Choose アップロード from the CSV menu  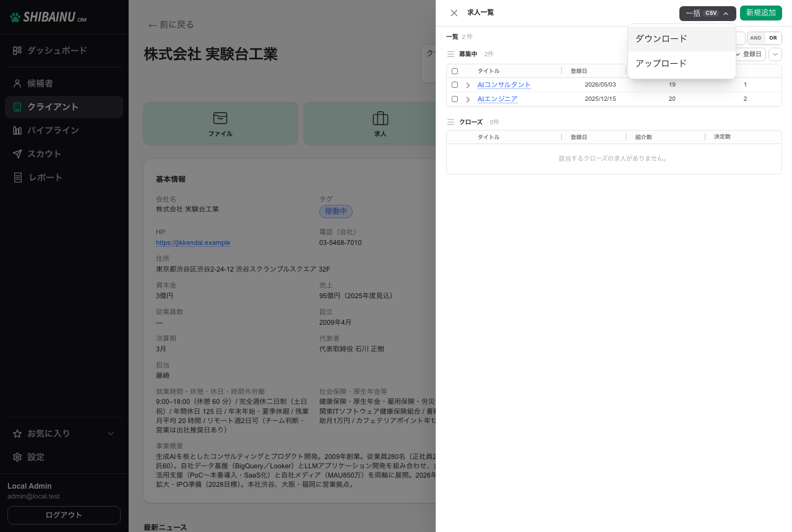click(x=681, y=63)
